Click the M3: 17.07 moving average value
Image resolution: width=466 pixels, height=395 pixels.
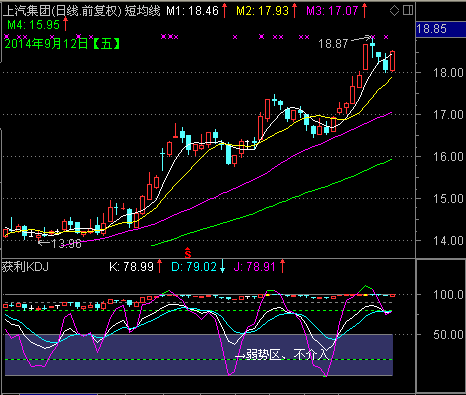click(332, 11)
